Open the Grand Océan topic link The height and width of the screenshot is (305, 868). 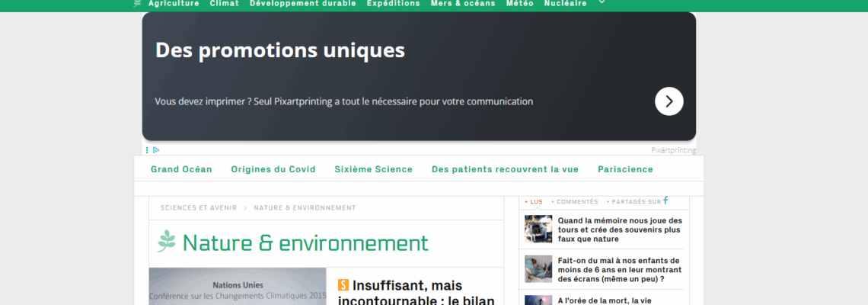click(181, 169)
